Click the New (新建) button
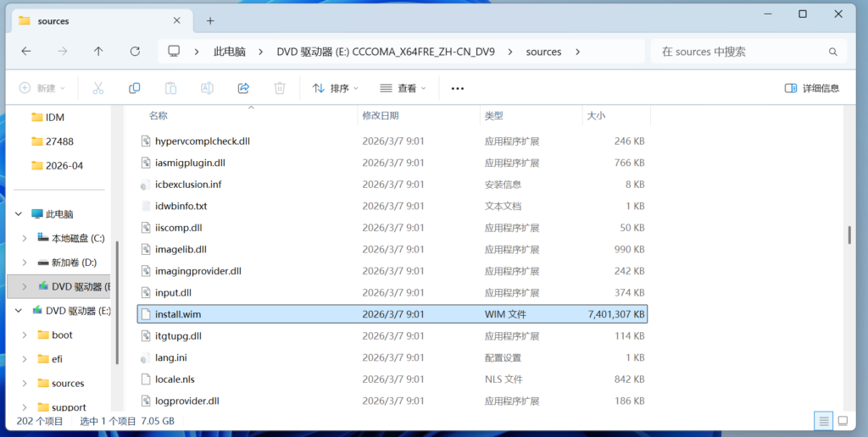868x437 pixels. coord(40,88)
